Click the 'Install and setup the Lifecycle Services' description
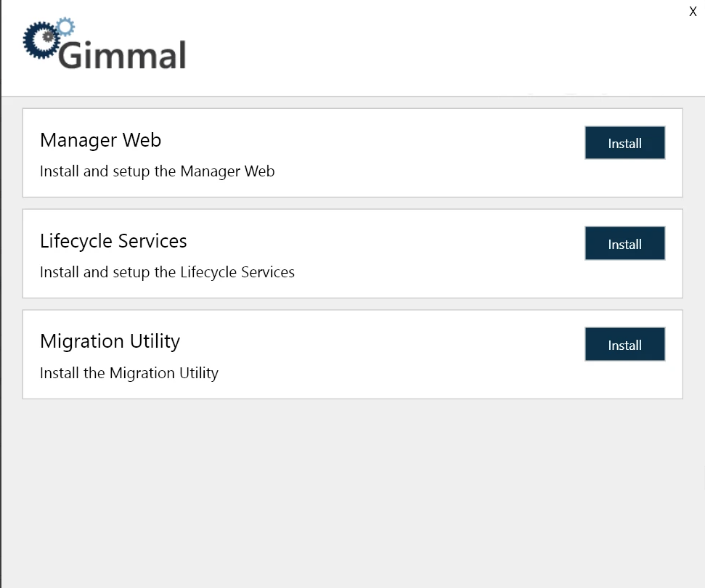Viewport: 705px width, 588px height. click(167, 273)
